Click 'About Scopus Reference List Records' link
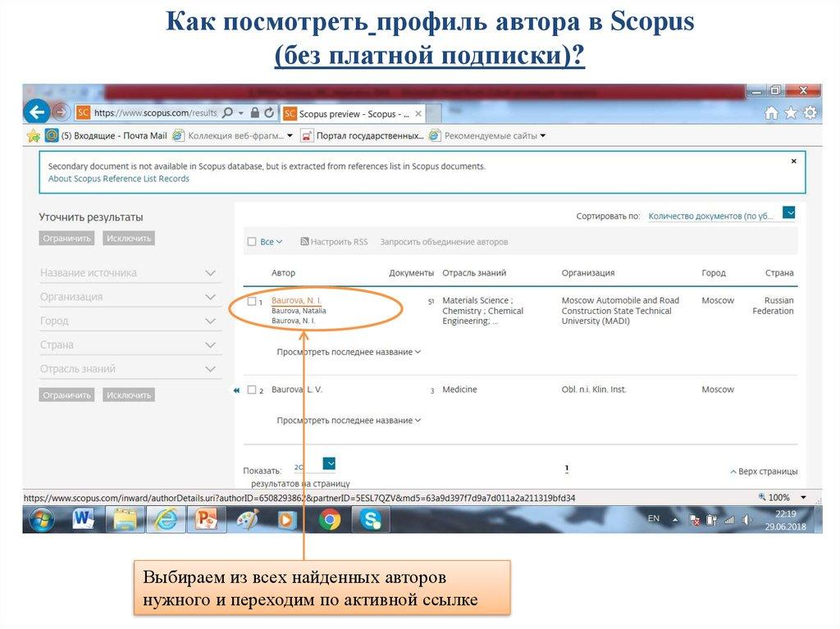This screenshot has height=629, width=840. (118, 179)
